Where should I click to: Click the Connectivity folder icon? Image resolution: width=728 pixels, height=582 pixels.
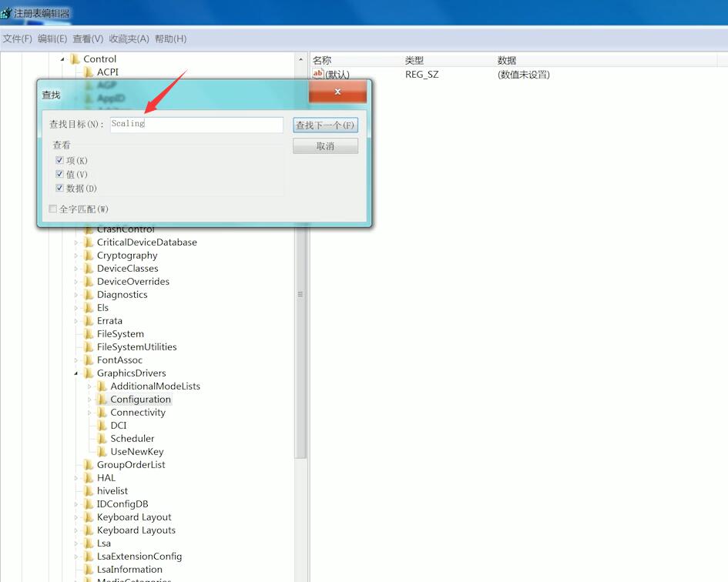[x=102, y=412]
